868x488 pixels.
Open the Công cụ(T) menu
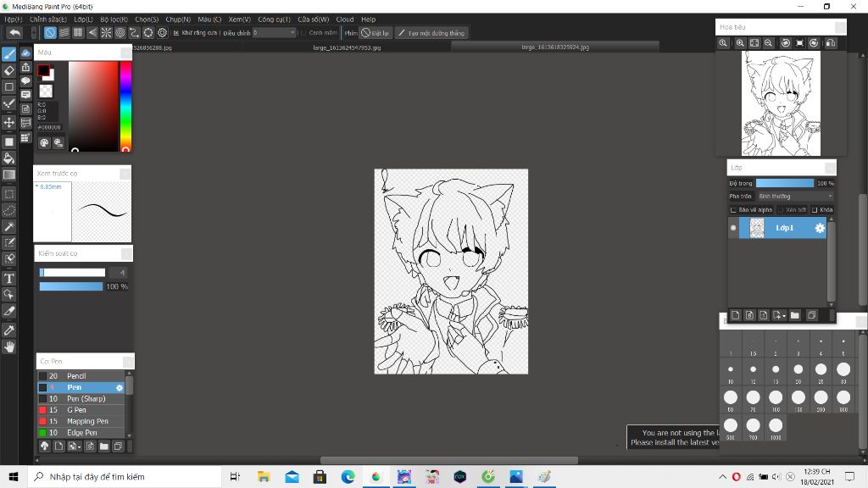pos(274,19)
